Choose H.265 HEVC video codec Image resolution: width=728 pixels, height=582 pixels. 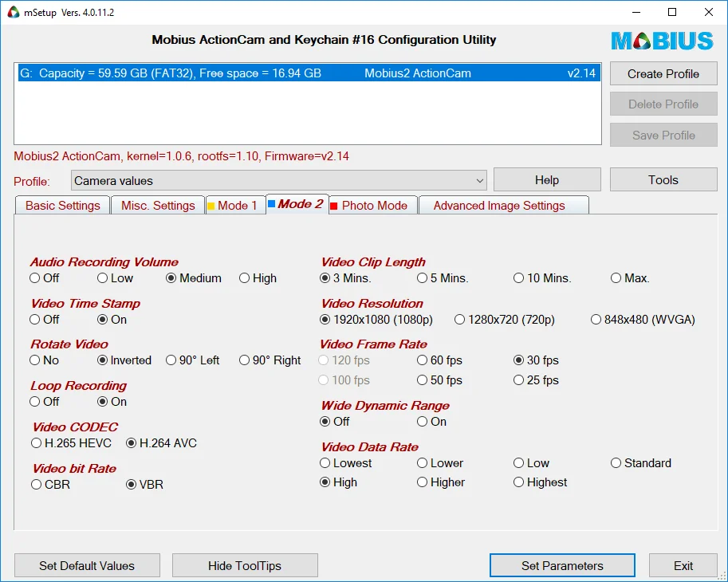[x=72, y=442]
